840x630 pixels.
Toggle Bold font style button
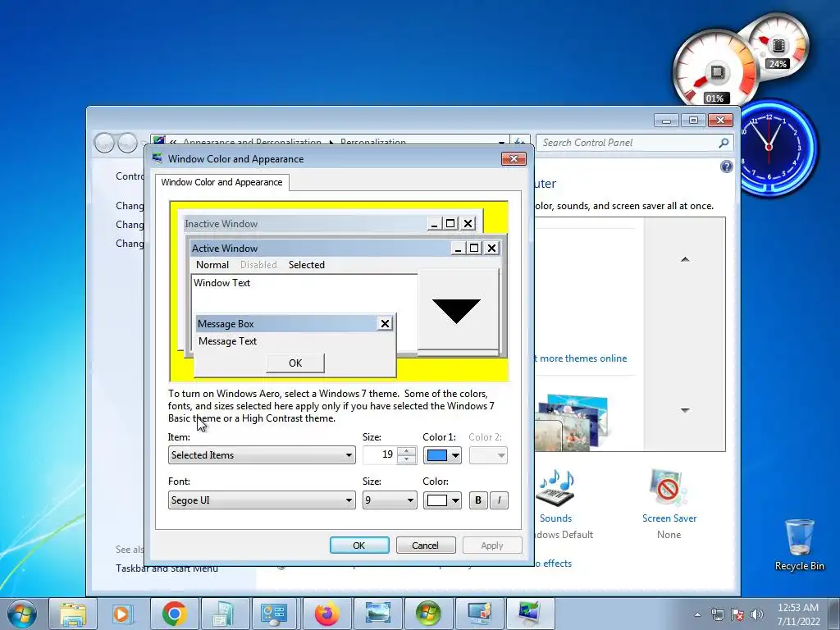478,500
